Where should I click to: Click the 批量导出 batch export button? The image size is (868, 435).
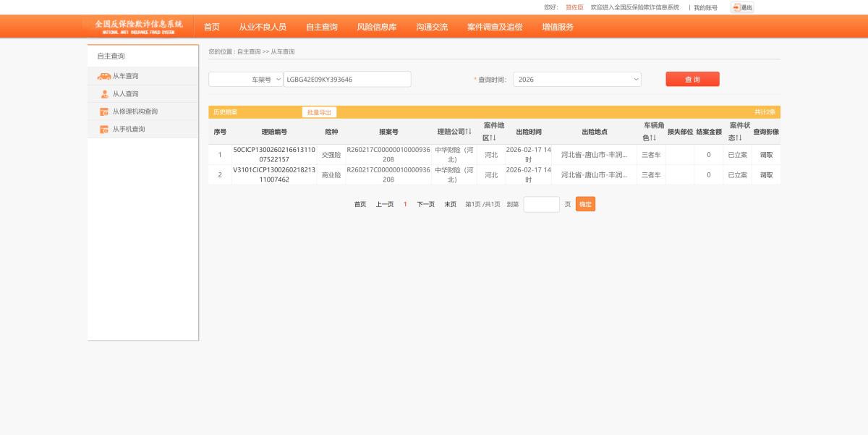tap(319, 112)
